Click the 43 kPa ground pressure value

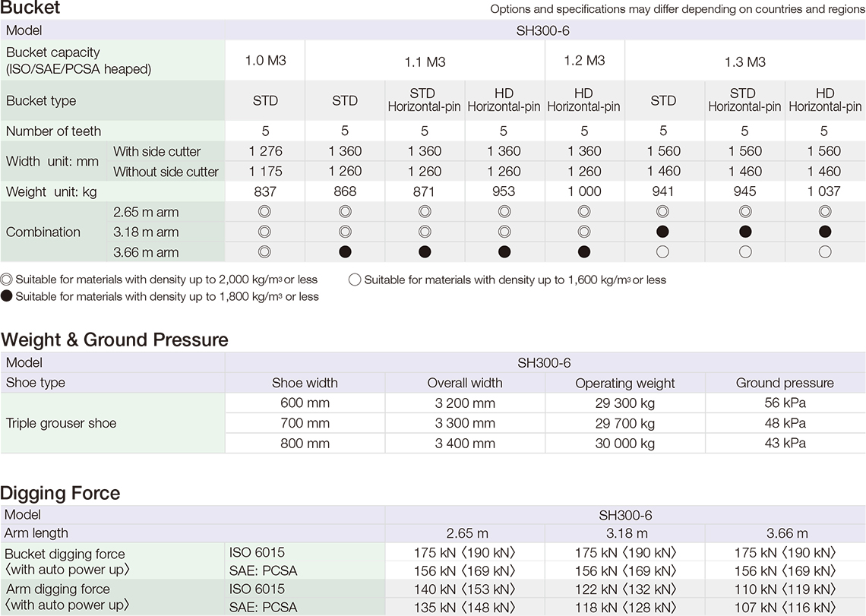point(785,443)
